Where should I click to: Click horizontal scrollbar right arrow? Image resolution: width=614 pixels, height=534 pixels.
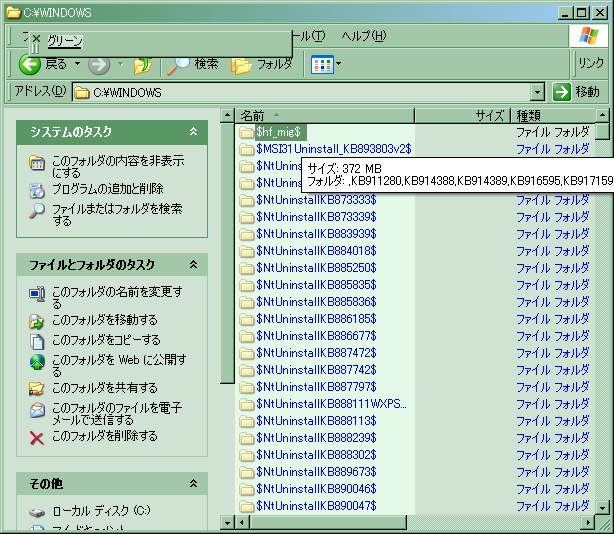(x=588, y=522)
